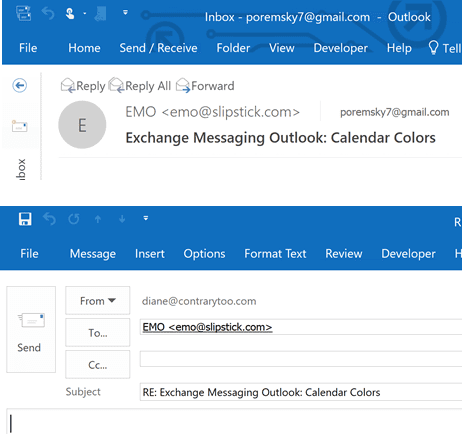Click the Cc... address book button
Image resolution: width=462 pixels, height=434 pixels.
point(97,365)
